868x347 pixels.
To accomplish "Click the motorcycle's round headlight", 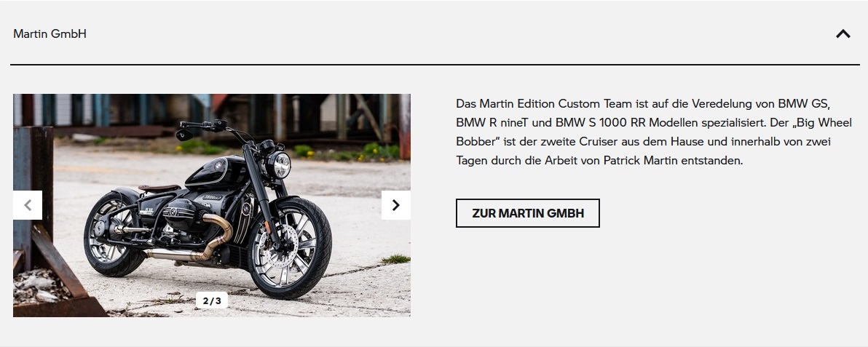I will tap(280, 165).
